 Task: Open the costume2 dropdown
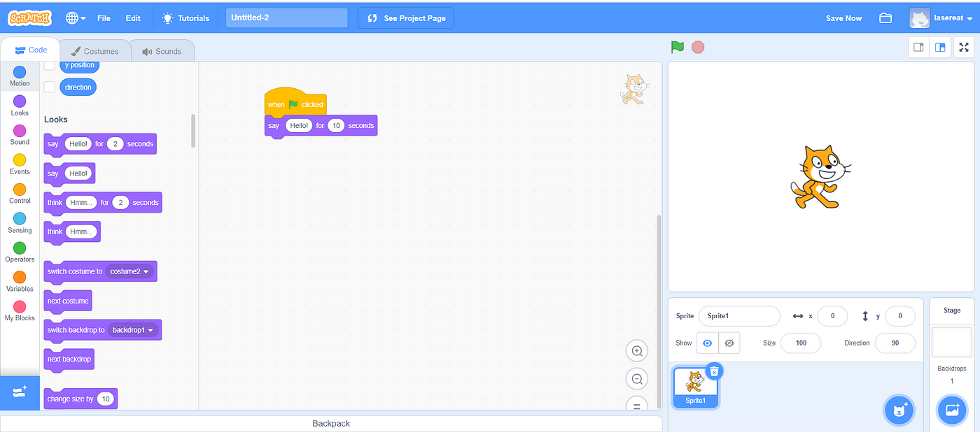tap(130, 271)
